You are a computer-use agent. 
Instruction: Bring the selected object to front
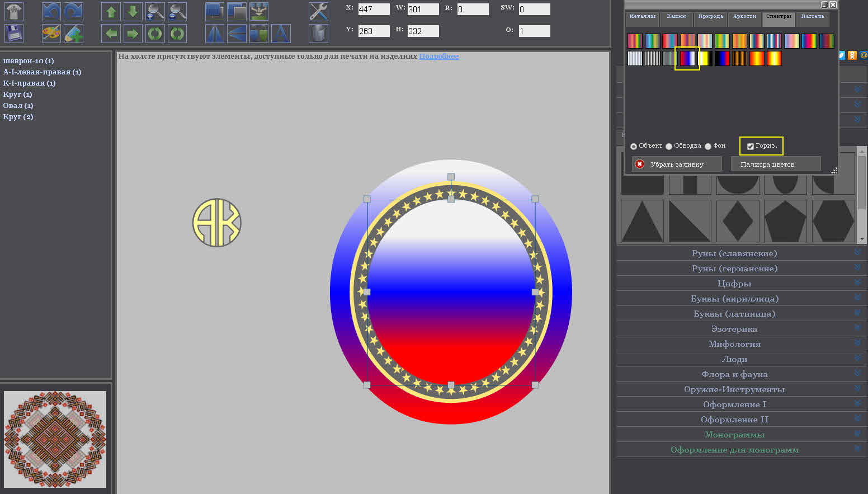(215, 11)
